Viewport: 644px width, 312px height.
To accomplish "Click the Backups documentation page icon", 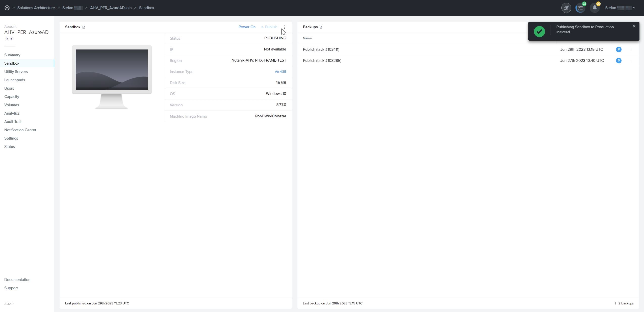I will 321,27.
